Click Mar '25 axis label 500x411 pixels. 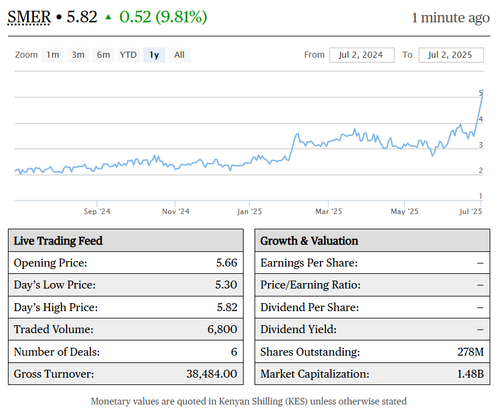329,211
